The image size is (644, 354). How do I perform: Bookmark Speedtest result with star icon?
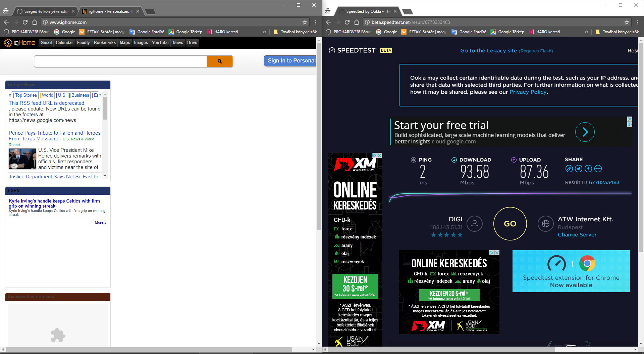[627, 22]
